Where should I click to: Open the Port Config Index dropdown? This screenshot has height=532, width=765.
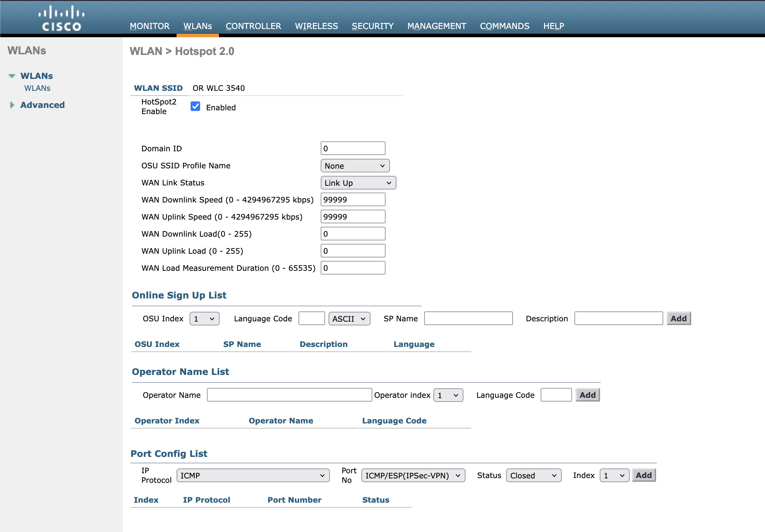coord(615,475)
